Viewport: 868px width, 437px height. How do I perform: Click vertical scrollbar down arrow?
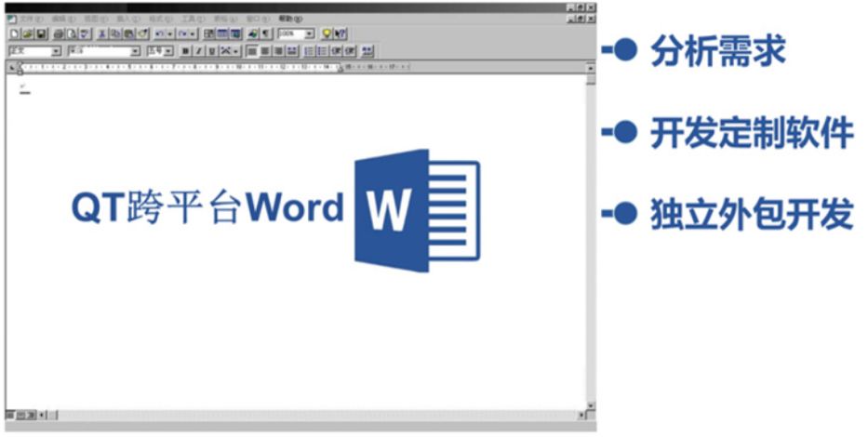point(591,405)
